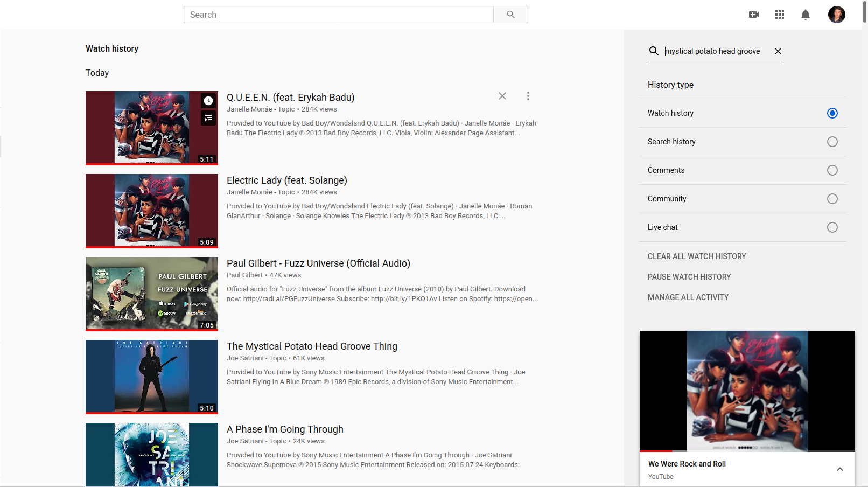
Task: Select Community history radio button
Action: [x=832, y=199]
